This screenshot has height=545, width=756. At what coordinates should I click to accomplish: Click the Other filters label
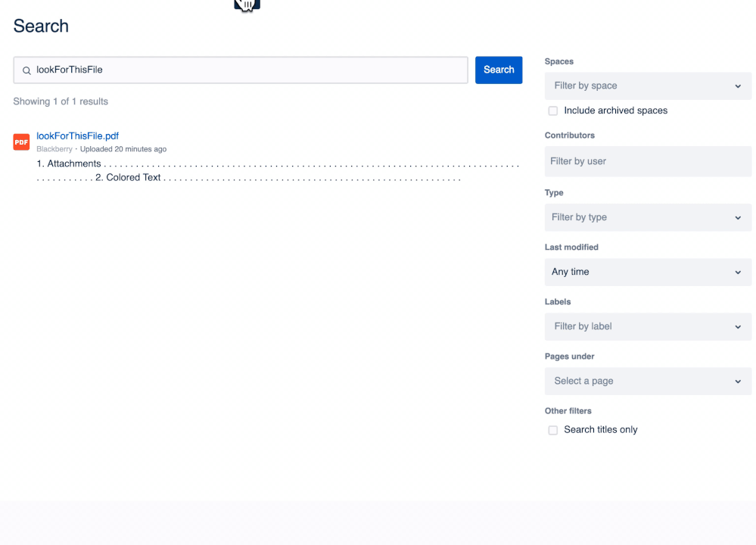(x=568, y=411)
